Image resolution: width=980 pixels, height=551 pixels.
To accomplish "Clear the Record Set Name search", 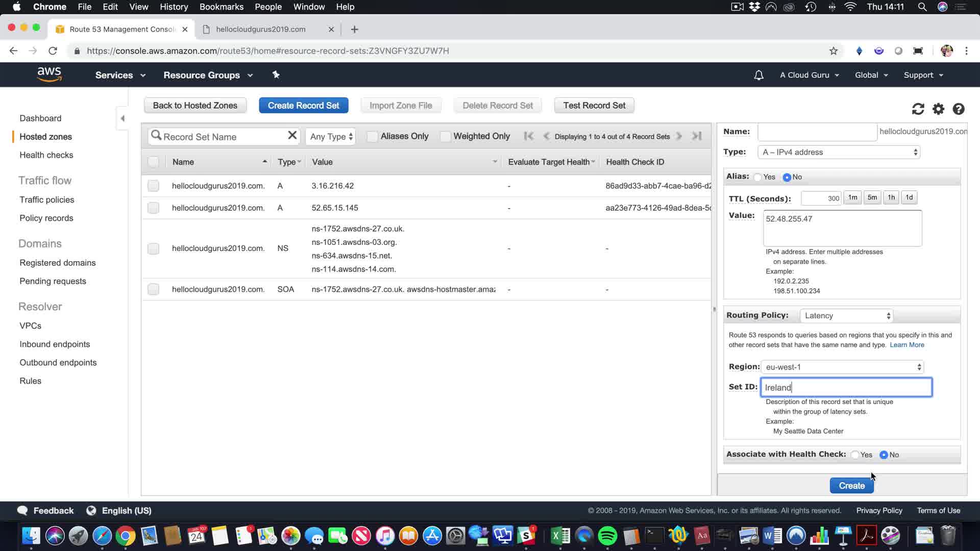I will pyautogui.click(x=292, y=135).
